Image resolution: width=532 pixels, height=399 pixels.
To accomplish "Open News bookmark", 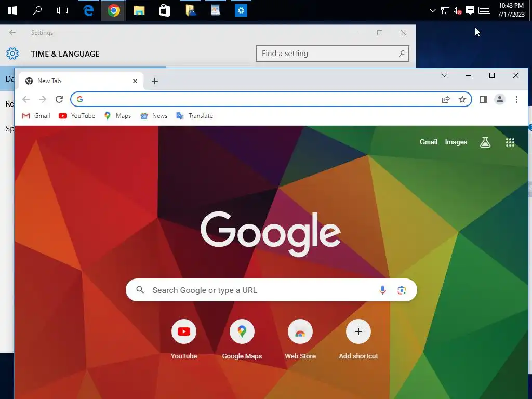I will [x=154, y=116].
